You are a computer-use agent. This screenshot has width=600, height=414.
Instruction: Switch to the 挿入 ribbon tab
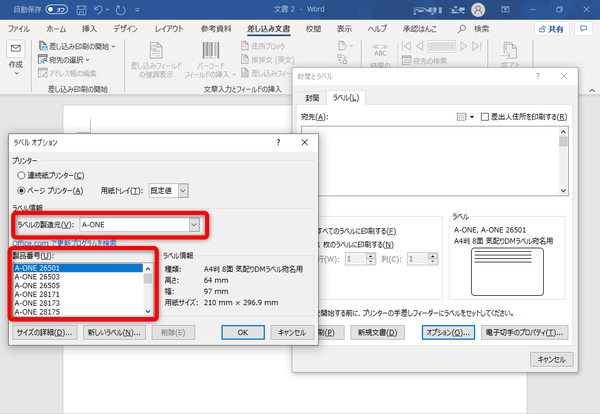[x=89, y=29]
